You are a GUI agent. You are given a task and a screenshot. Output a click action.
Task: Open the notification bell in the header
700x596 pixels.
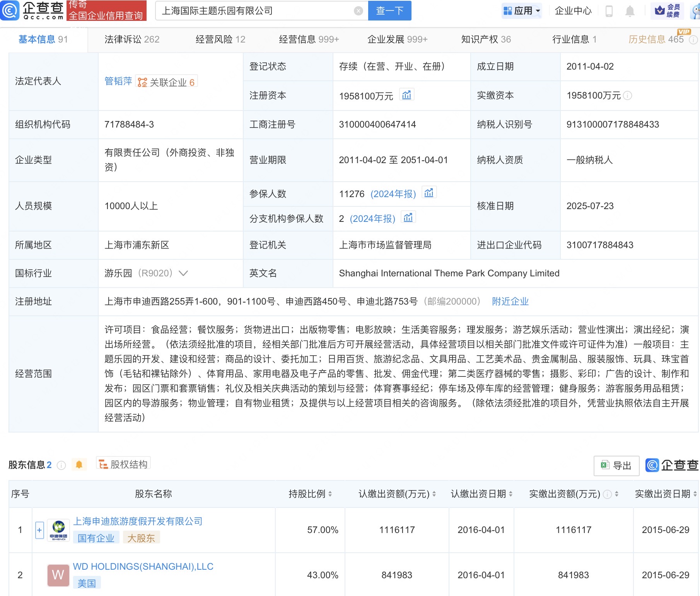coord(630,11)
